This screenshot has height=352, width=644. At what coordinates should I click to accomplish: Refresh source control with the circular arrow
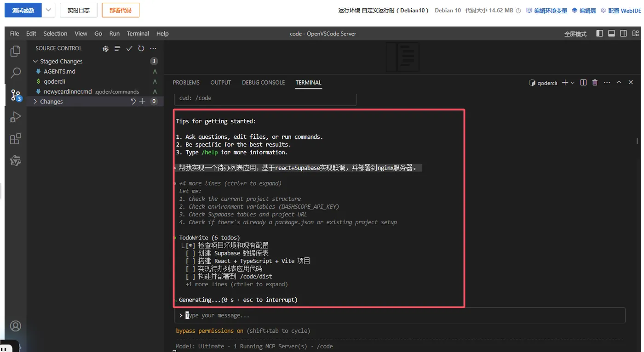pos(141,48)
